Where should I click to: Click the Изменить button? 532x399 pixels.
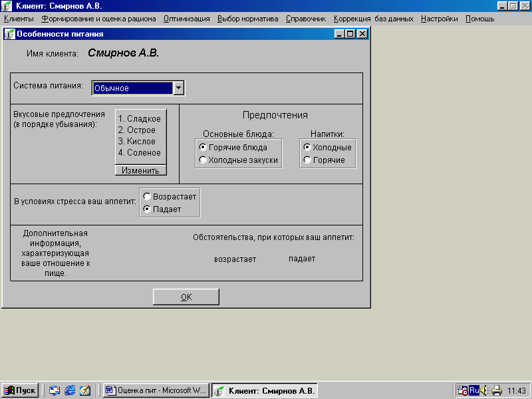[x=141, y=170]
